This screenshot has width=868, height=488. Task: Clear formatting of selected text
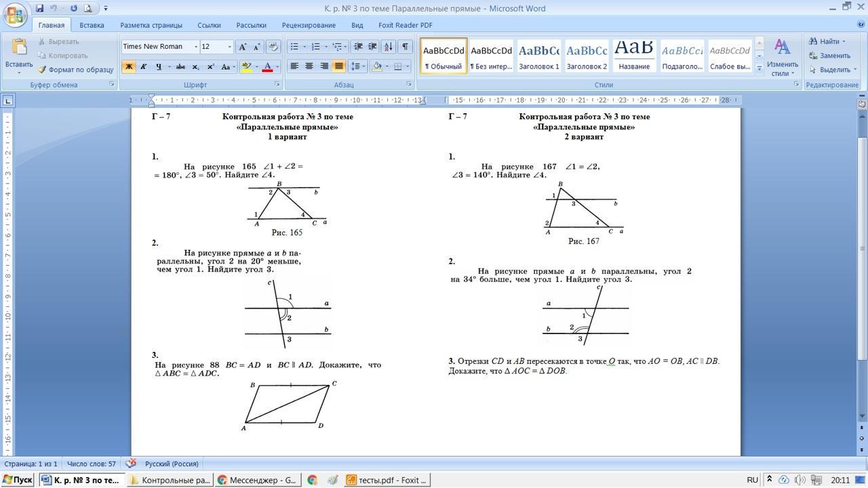click(273, 47)
